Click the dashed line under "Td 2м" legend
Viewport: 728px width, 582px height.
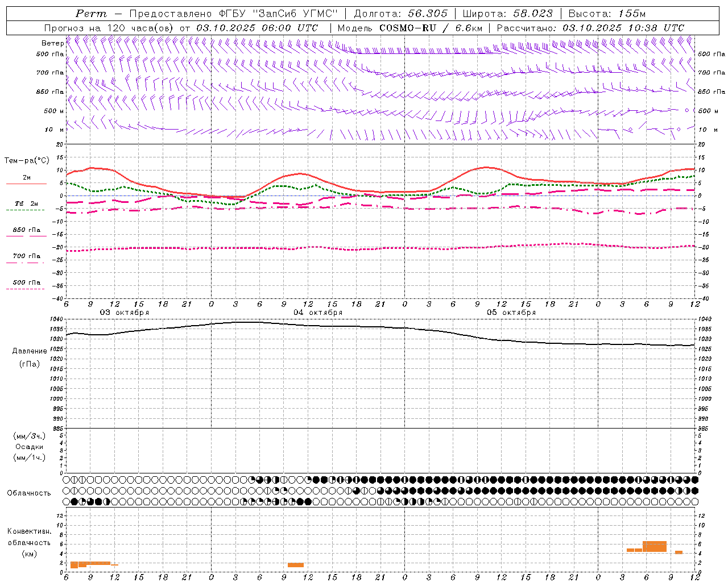[25, 210]
